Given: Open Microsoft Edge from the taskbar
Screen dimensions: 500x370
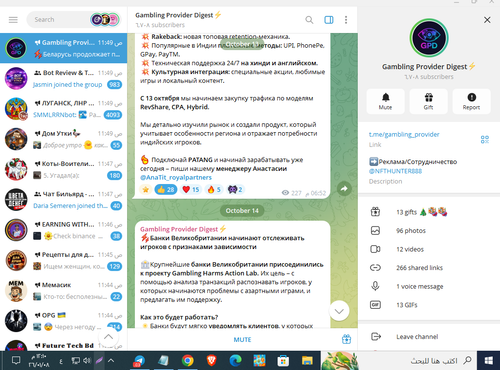Looking at the screenshot, I should tap(235, 361).
